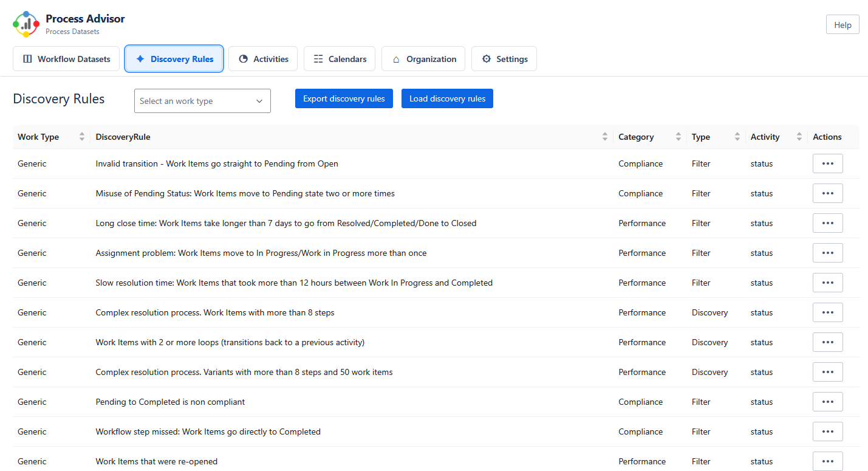
Task: Click status cell in Slow resolution time row
Action: 762,283
